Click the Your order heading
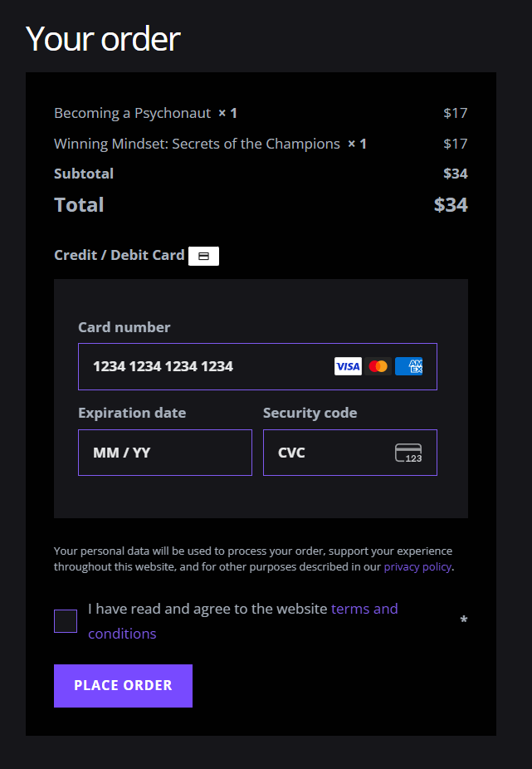Viewport: 532px width, 769px height. pyautogui.click(x=103, y=39)
